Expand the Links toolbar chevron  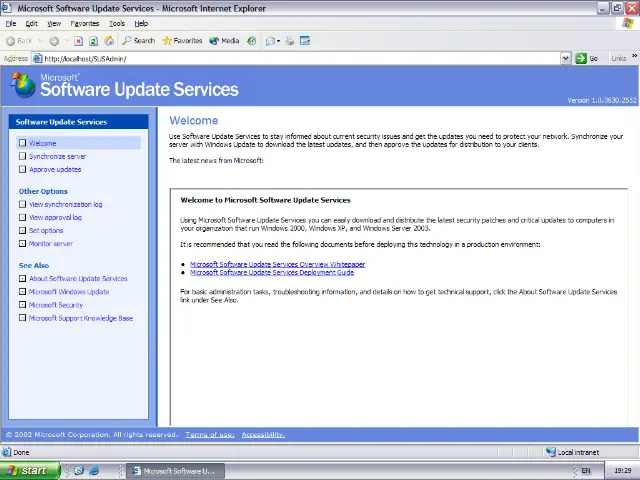click(634, 56)
